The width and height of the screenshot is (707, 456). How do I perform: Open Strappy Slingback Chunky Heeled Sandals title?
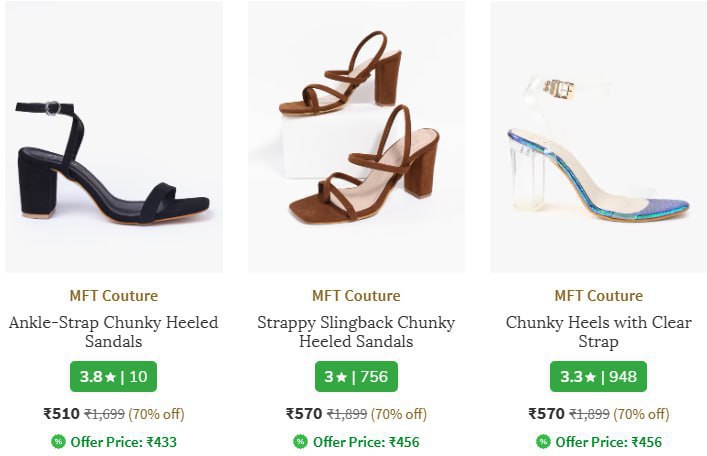pyautogui.click(x=356, y=332)
